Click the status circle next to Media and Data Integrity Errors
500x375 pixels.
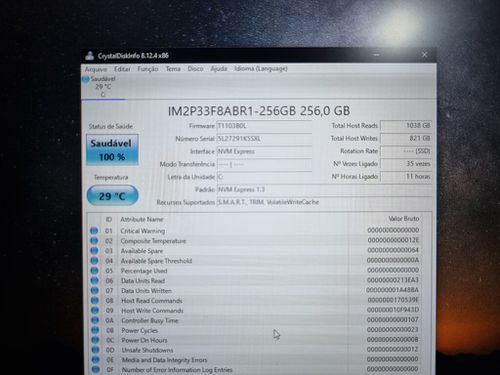[96, 360]
